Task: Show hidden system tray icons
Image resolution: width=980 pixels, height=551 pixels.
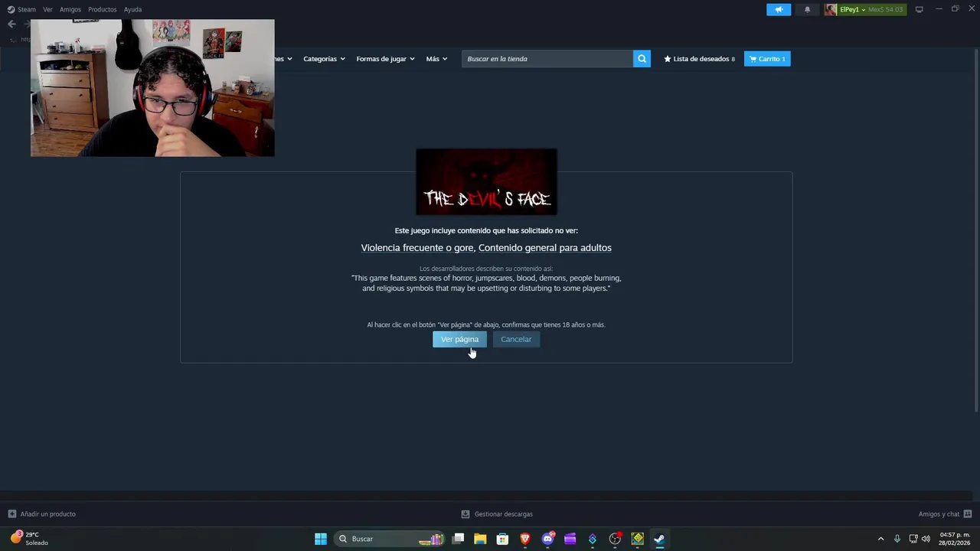Action: pos(880,539)
